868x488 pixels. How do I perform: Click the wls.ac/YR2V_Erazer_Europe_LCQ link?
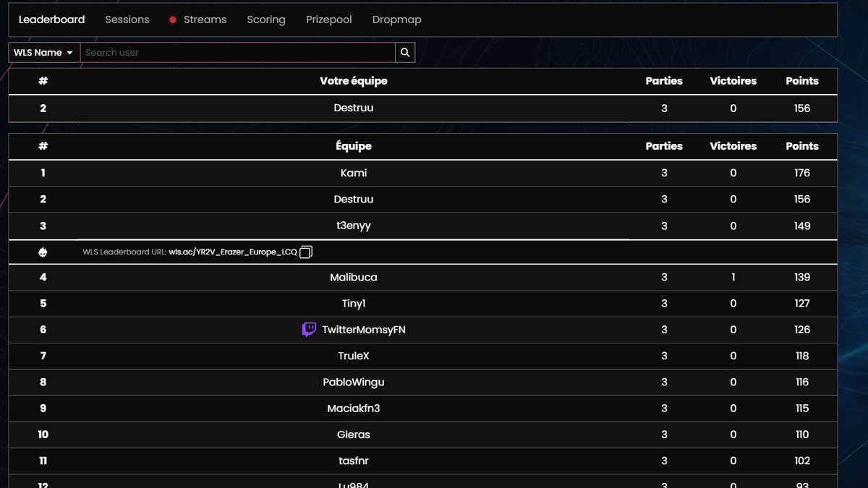pos(233,252)
